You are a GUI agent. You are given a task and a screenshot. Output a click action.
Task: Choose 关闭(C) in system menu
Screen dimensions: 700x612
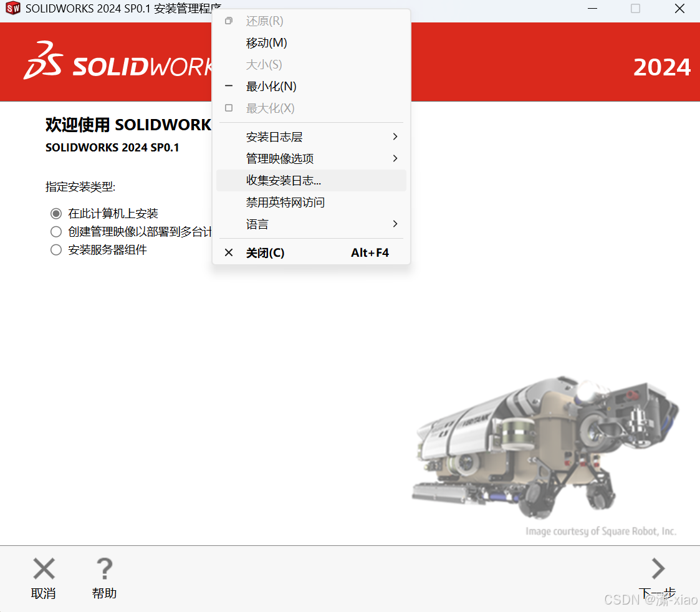311,252
